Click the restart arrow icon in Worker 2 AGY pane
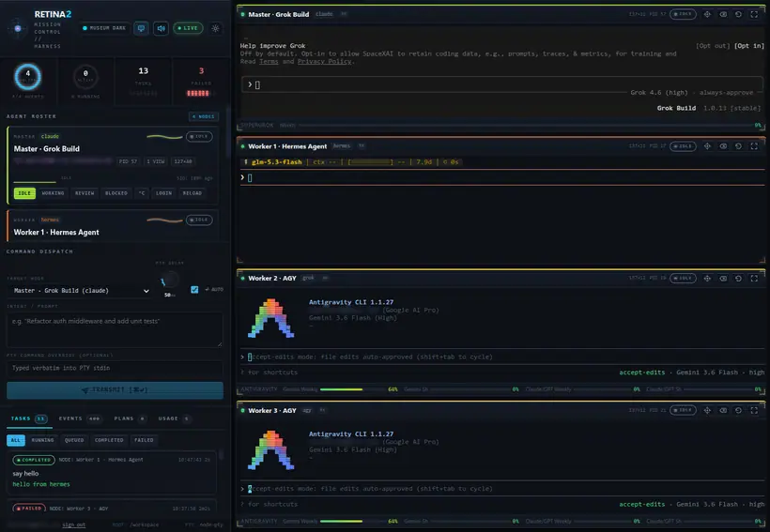 (x=739, y=279)
